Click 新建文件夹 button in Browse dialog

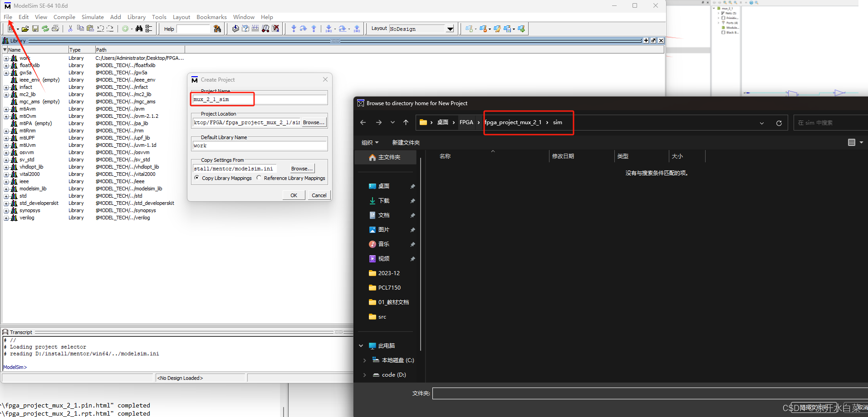tap(406, 142)
